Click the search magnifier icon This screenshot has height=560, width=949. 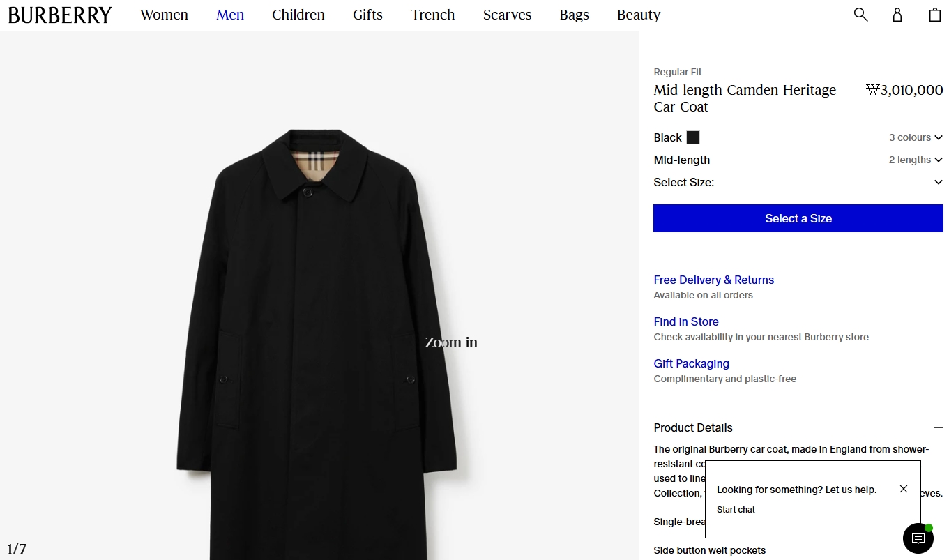861,15
